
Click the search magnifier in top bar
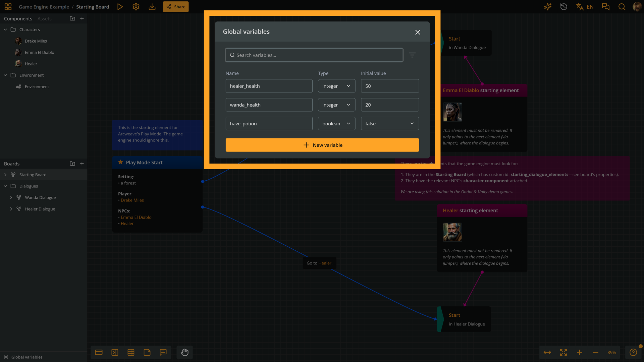pos(622,7)
